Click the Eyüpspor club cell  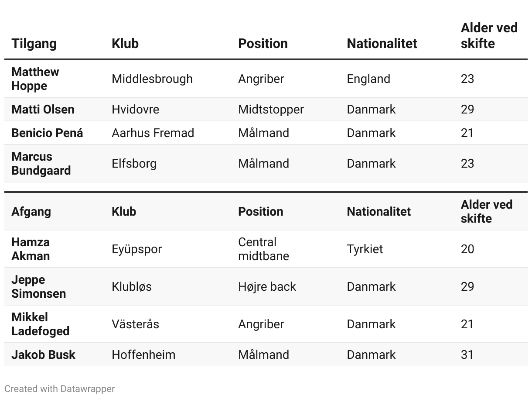pos(137,249)
